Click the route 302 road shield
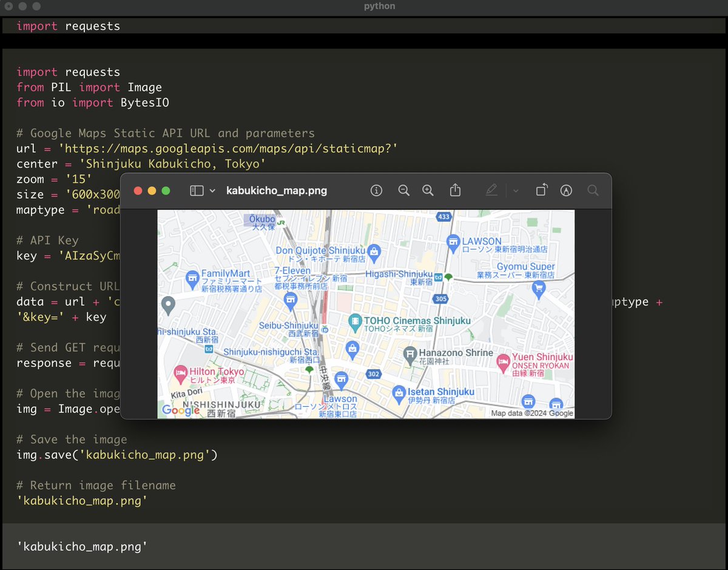This screenshot has width=728, height=570. point(374,375)
